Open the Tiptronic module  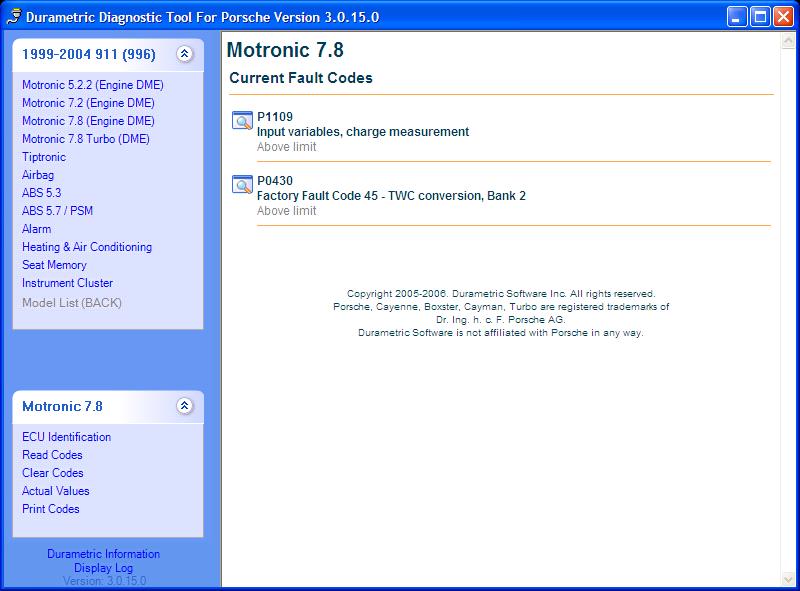pyautogui.click(x=44, y=157)
